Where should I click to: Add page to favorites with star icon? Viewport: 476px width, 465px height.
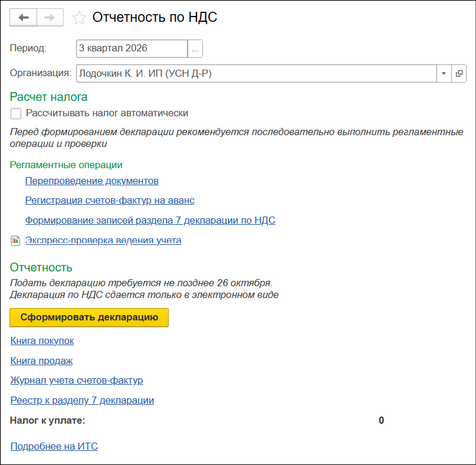[79, 18]
